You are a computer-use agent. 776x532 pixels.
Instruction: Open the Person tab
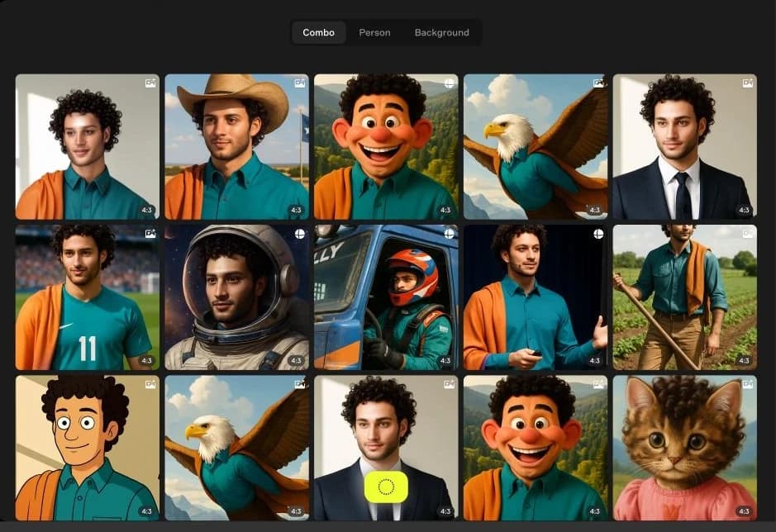point(374,33)
